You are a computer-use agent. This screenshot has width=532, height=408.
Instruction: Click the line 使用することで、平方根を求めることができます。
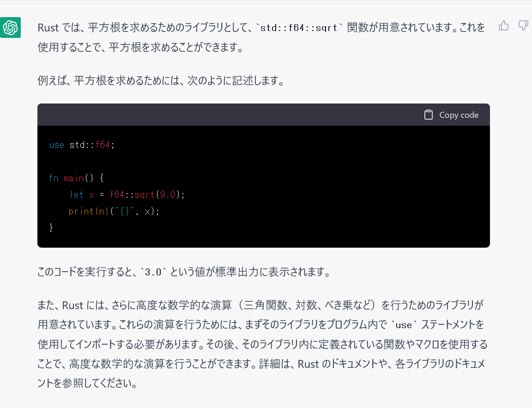[x=141, y=47]
